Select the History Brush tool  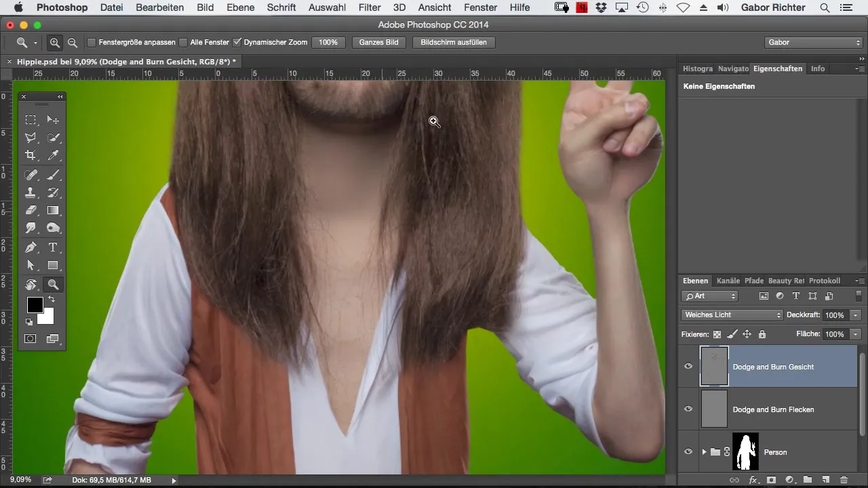[53, 192]
